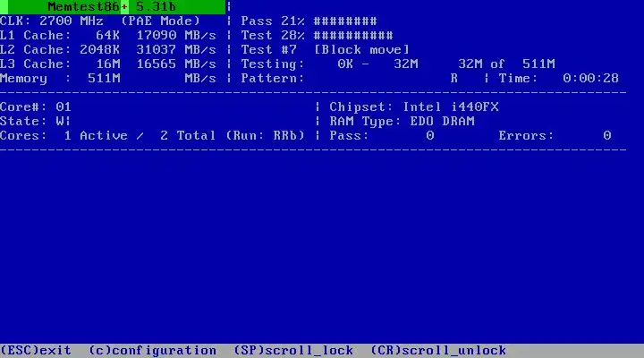Click the RAM Type: EDO DRAM text
644x358 pixels.
click(x=402, y=121)
